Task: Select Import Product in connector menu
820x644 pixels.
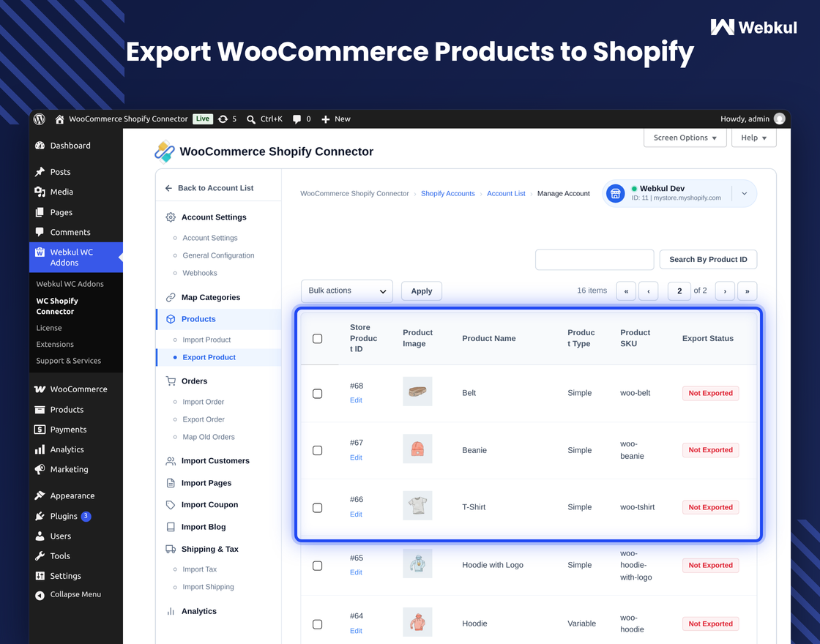Action: [206, 340]
